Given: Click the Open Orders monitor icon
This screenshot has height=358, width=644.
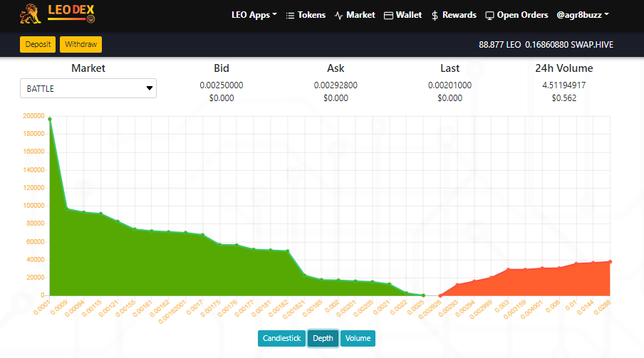Looking at the screenshot, I should point(489,16).
